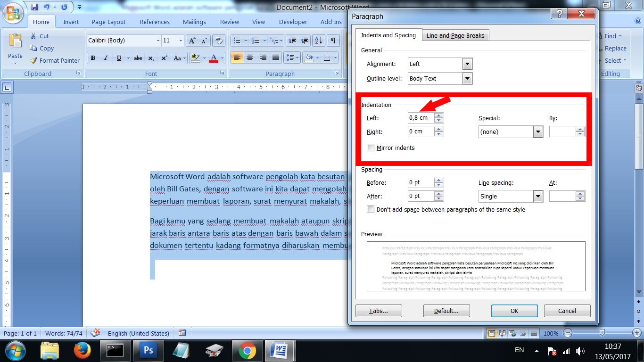Click the Redo (repeat) icon
The image size is (644, 362).
(64, 7)
